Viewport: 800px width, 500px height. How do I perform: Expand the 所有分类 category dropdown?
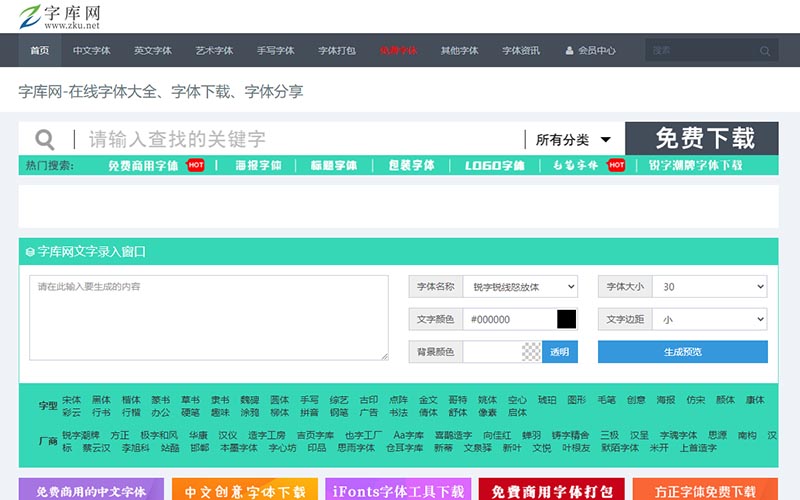[x=573, y=139]
